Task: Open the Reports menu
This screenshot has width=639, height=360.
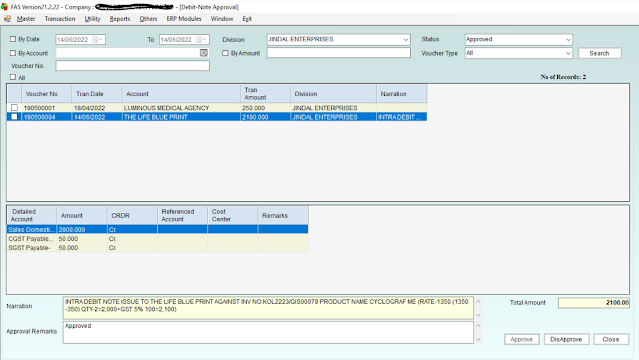Action: [120, 19]
